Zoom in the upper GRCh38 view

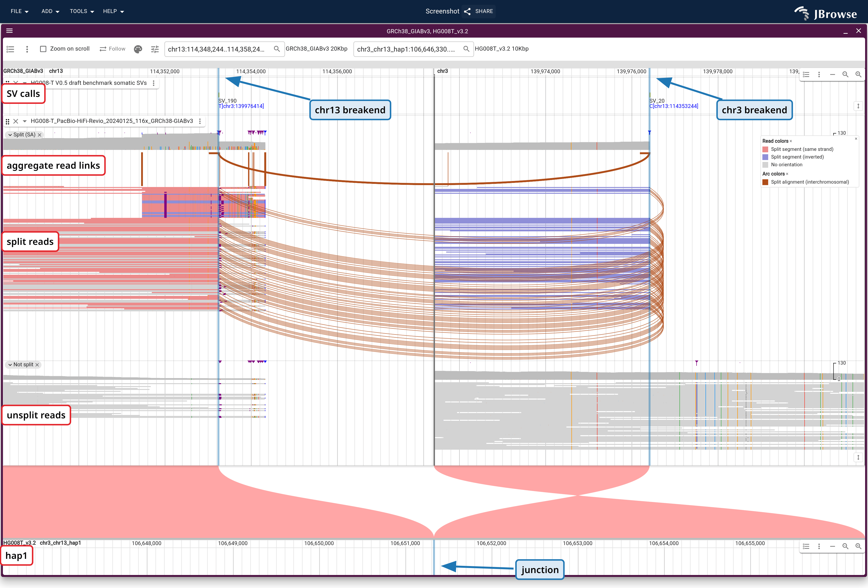tap(858, 75)
